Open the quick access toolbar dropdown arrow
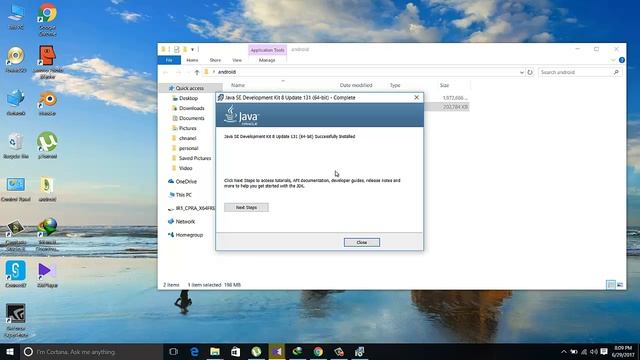Image resolution: width=640 pixels, height=360 pixels. tap(192, 50)
